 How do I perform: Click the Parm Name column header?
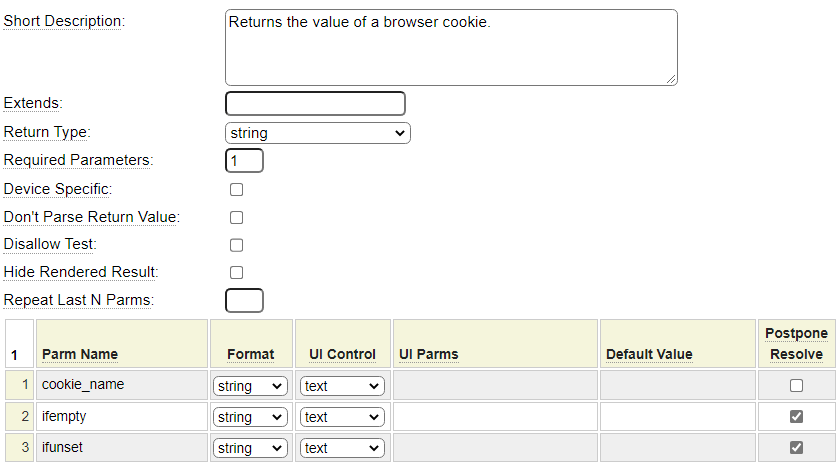click(x=80, y=354)
